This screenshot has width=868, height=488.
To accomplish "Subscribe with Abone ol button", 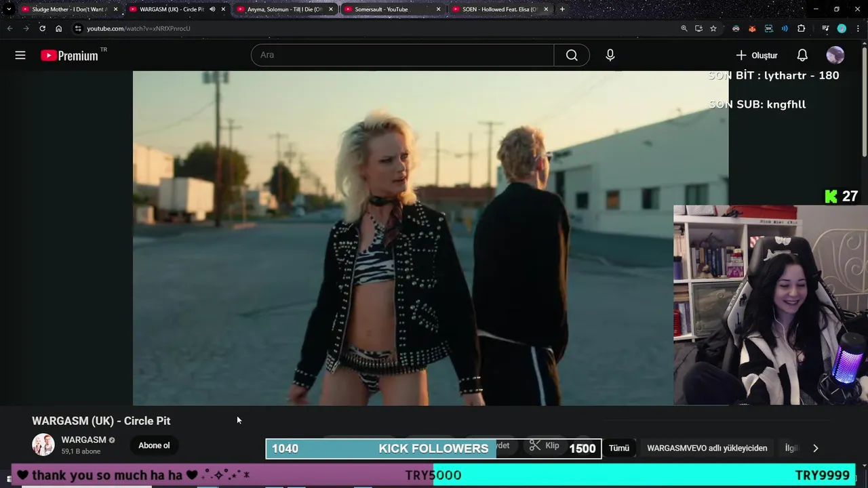I will coord(154,445).
